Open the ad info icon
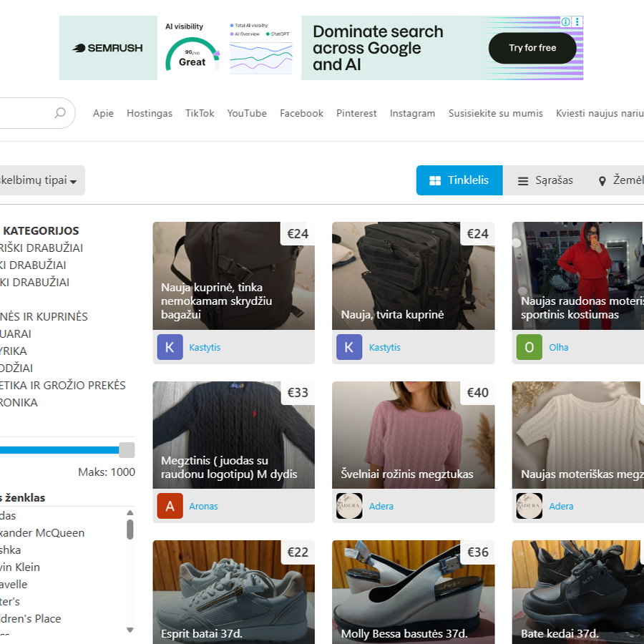644x644 pixels. coord(565,21)
